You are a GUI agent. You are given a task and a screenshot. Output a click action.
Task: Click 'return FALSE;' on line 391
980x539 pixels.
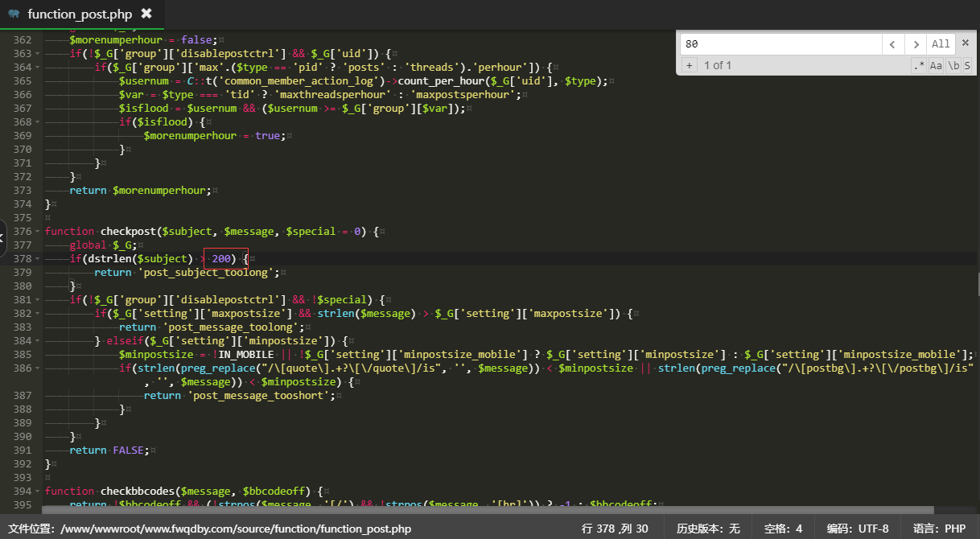tap(109, 451)
